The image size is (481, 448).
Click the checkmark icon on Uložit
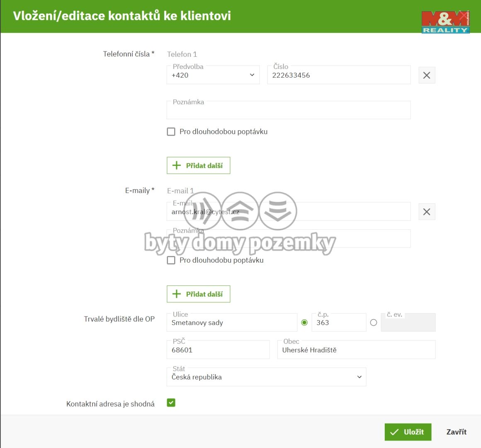(x=394, y=432)
